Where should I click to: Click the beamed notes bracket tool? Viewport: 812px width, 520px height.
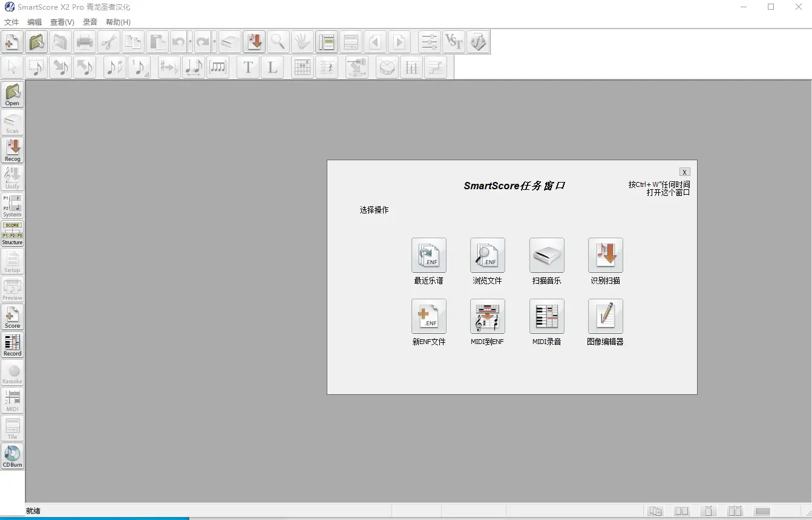pyautogui.click(x=218, y=68)
